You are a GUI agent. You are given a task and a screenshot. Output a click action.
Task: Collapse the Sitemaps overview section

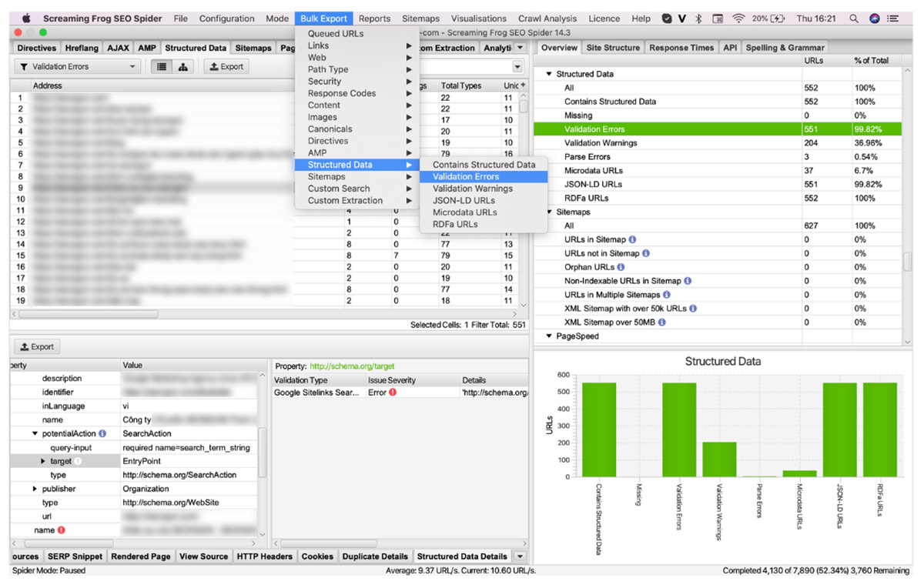[549, 212]
